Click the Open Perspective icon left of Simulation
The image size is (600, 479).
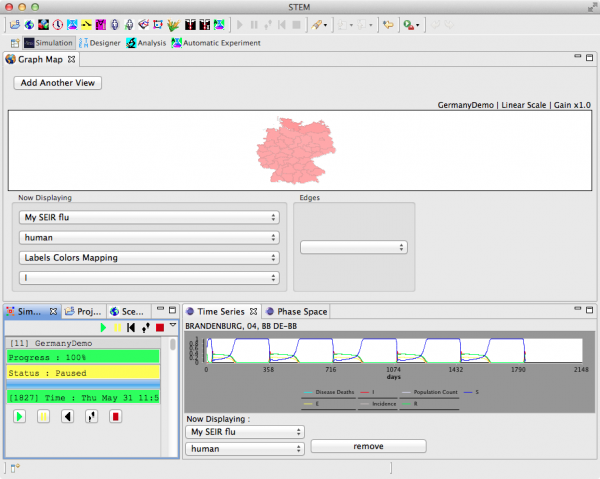[14, 43]
